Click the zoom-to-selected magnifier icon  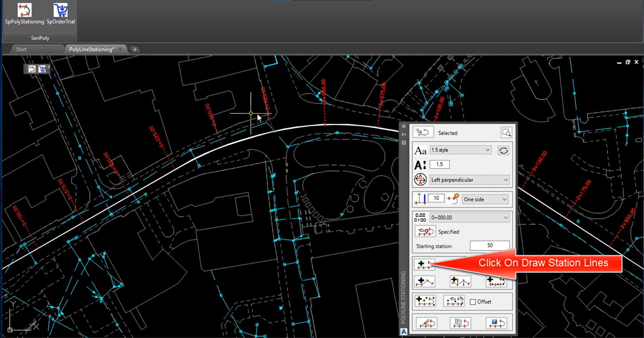point(506,133)
